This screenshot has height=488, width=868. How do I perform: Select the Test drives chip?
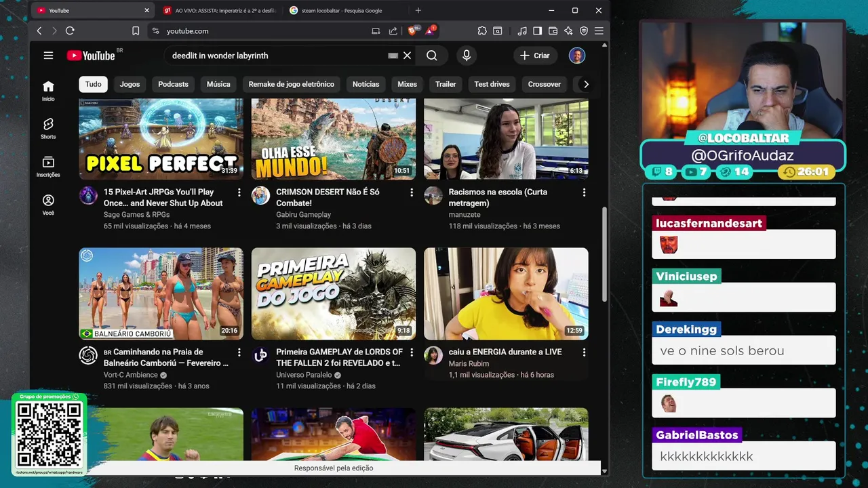tap(492, 84)
